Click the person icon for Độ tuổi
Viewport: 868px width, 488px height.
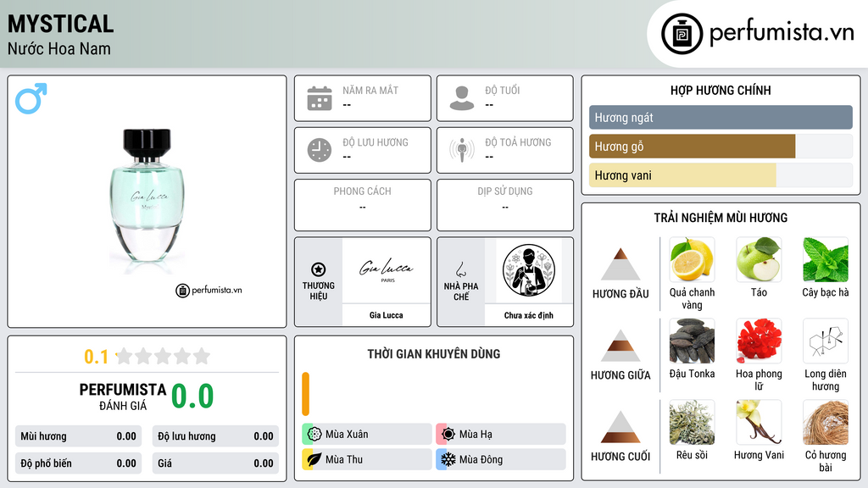click(x=462, y=98)
